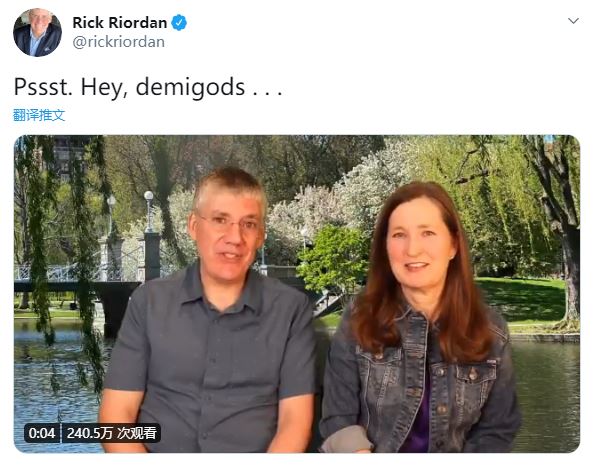The height and width of the screenshot is (469, 594).
Task: Open Rick Riordan's profile avatar
Action: [x=37, y=33]
